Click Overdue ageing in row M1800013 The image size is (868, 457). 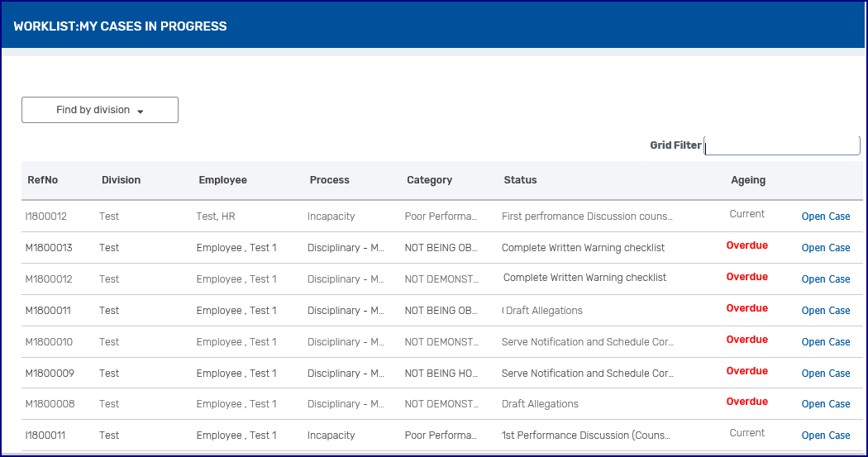(746, 245)
